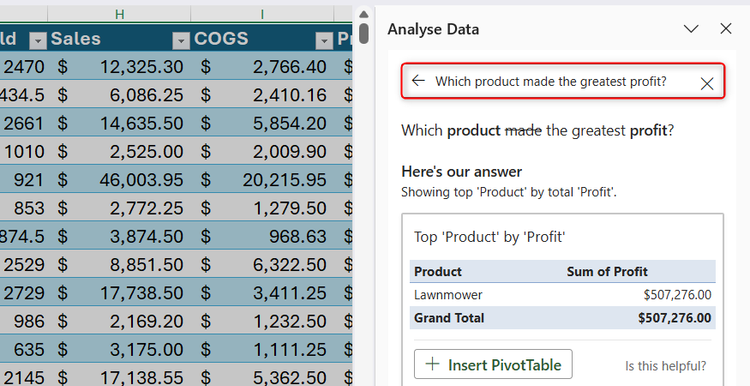750x386 pixels.
Task: Select cell with COGS value 1,279.50
Action: pos(262,208)
